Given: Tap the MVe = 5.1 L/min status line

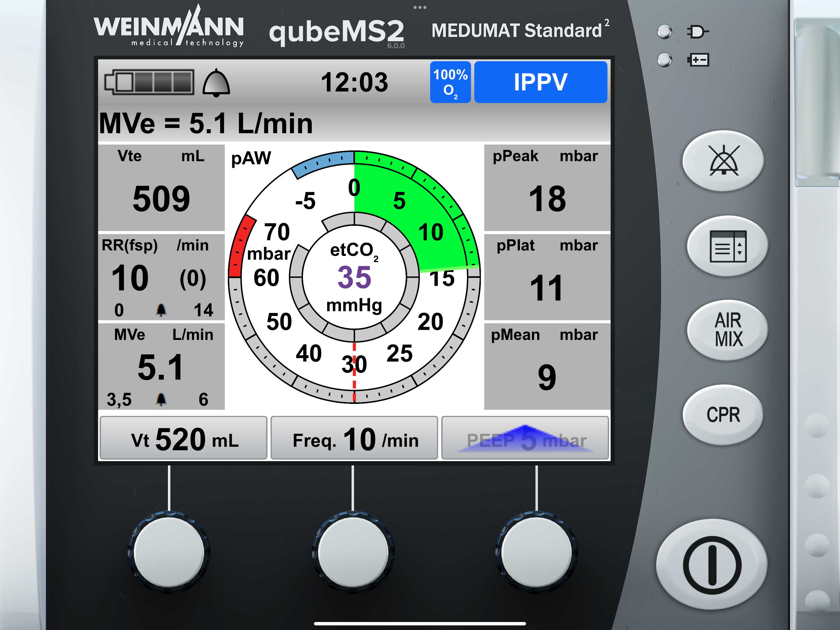Looking at the screenshot, I should [x=206, y=123].
